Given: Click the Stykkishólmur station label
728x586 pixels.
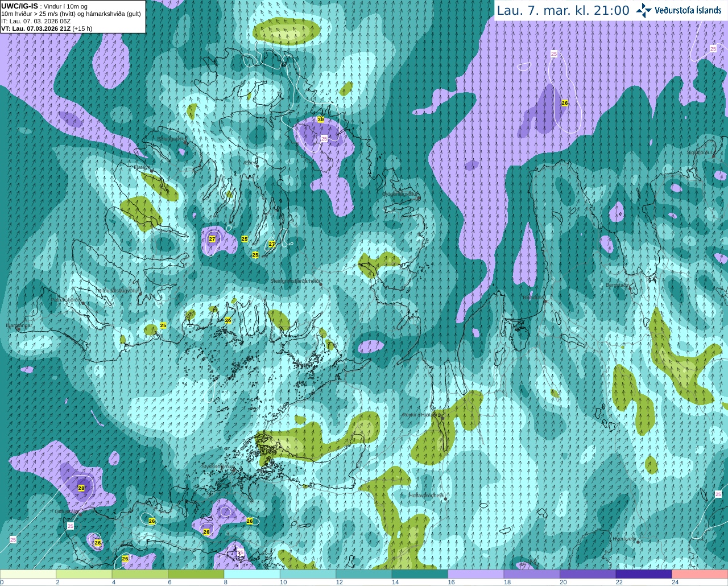Looking at the screenshot, I should pos(218,466).
